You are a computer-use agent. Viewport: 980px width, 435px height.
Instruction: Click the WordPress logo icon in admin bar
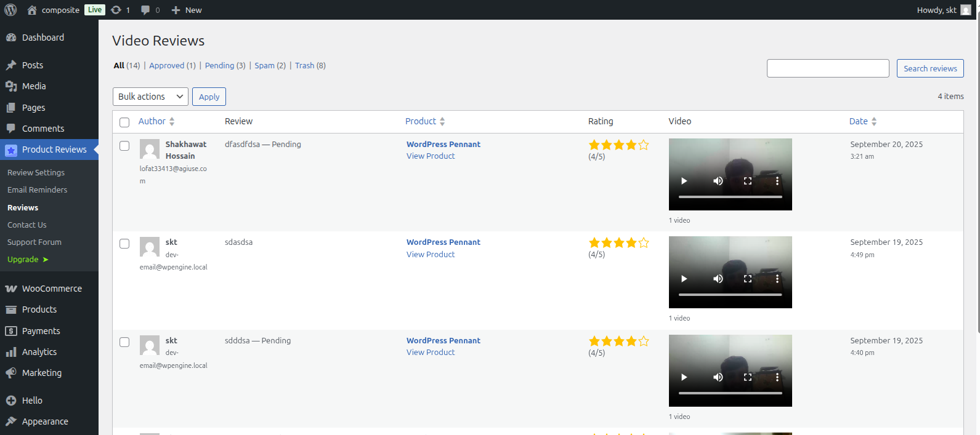point(10,10)
